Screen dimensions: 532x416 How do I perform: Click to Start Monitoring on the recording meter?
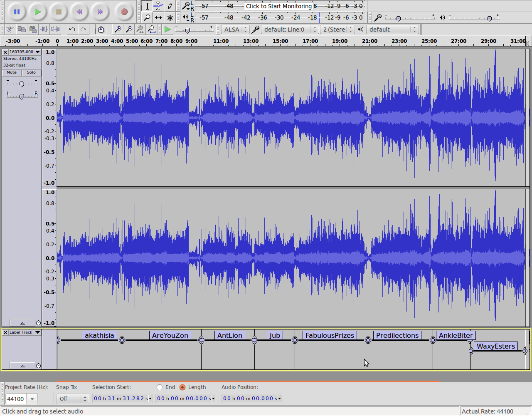tap(278, 6)
